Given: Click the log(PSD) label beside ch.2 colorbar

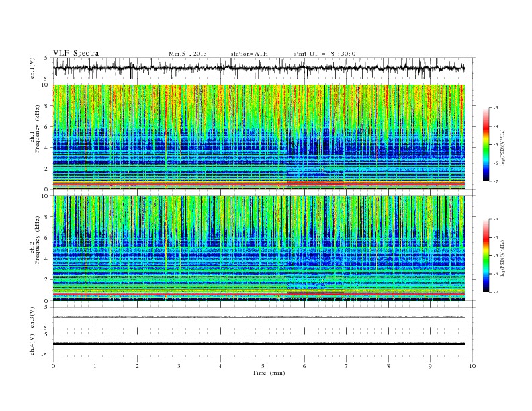Looking at the screenshot, I should pos(502,258).
